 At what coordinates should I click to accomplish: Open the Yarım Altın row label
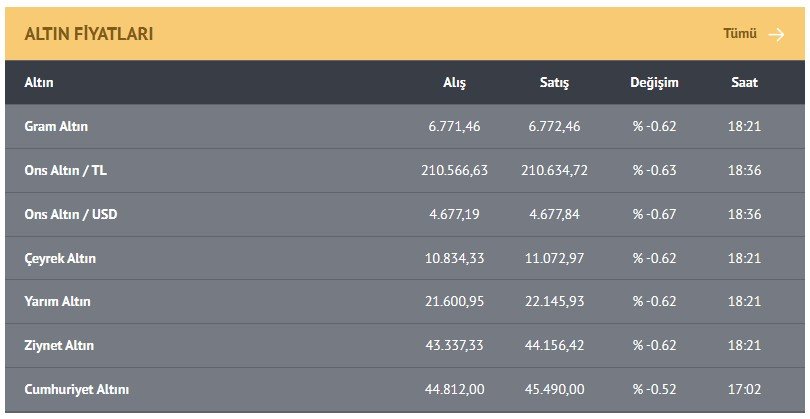[58, 301]
